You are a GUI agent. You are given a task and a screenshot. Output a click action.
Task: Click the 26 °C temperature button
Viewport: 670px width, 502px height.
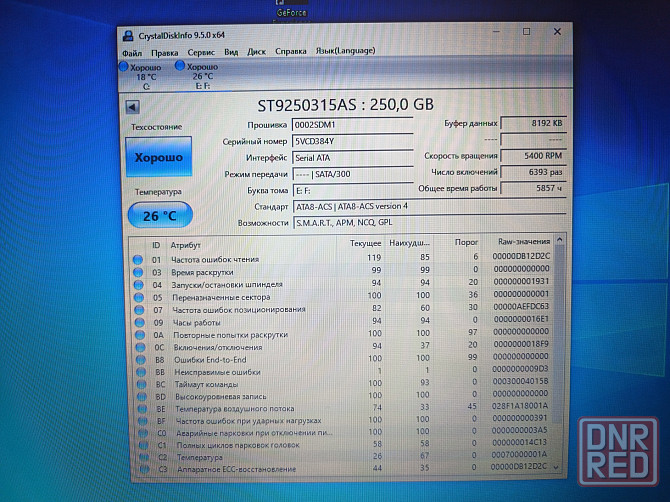(x=160, y=215)
